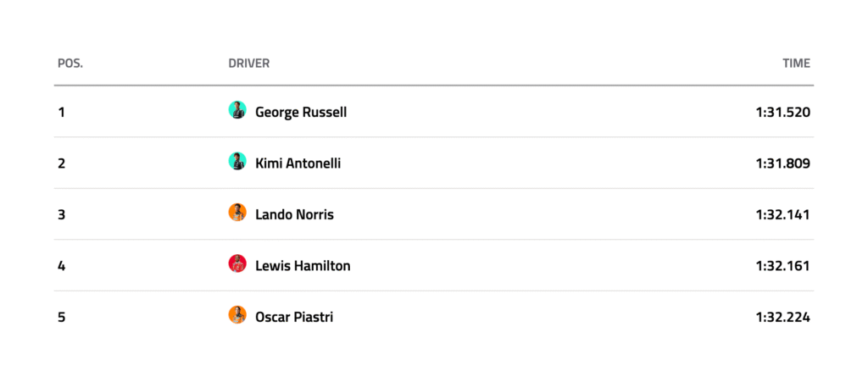Click the DRIVER column header
This screenshot has height=382, width=868.
click(248, 64)
